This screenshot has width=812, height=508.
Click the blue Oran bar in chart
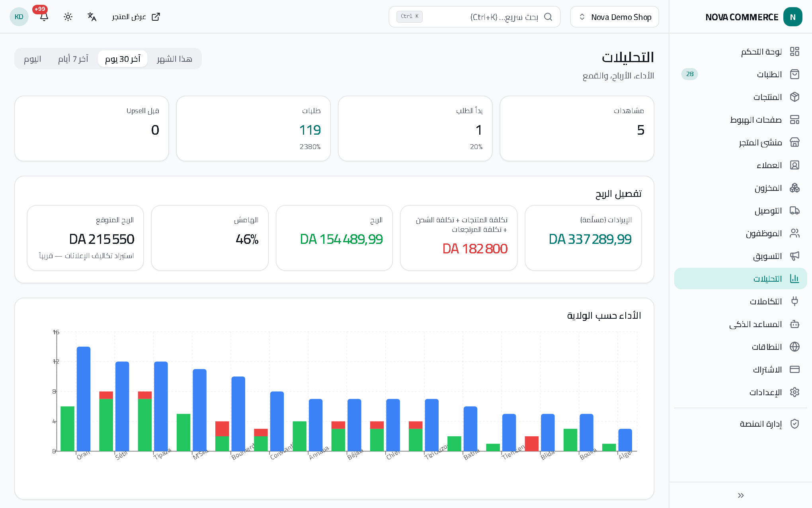point(84,399)
